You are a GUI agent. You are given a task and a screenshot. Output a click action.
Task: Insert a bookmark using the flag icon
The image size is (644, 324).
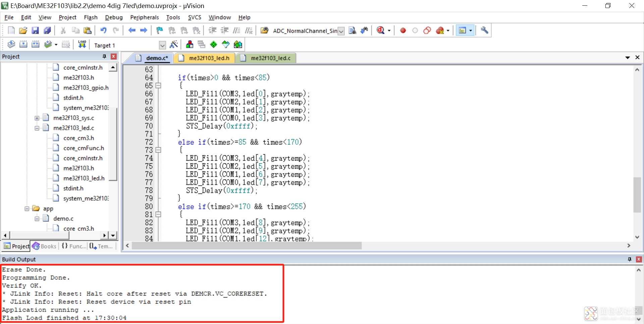(x=160, y=31)
